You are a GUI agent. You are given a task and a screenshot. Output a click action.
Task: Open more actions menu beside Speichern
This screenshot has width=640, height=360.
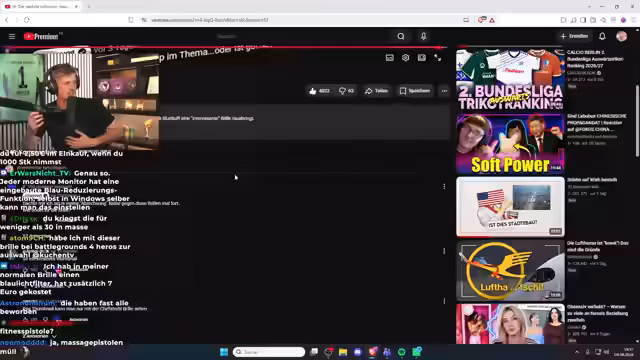(444, 91)
